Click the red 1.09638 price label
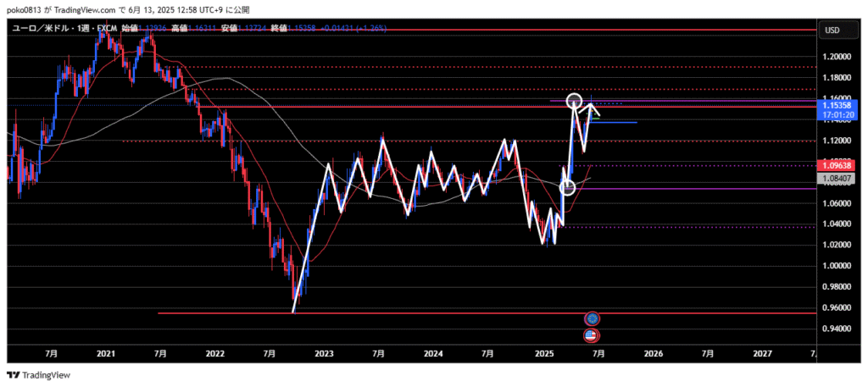The height and width of the screenshot is (387, 868). 836,166
